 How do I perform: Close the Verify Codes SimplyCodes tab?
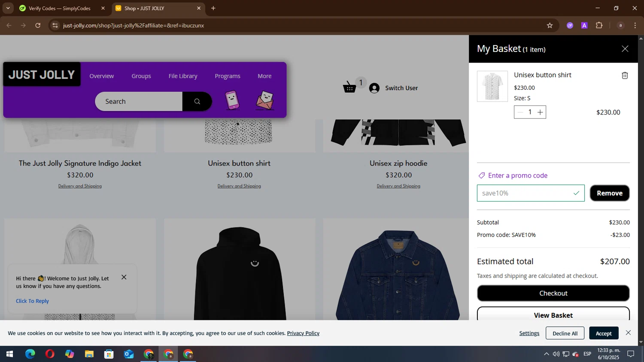(x=103, y=8)
